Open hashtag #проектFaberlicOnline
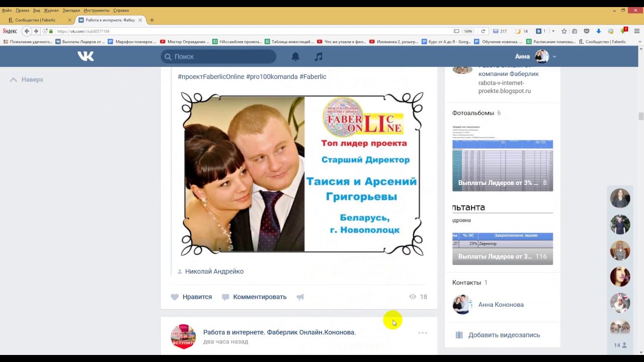Image resolution: width=644 pixels, height=362 pixels. pos(211,76)
